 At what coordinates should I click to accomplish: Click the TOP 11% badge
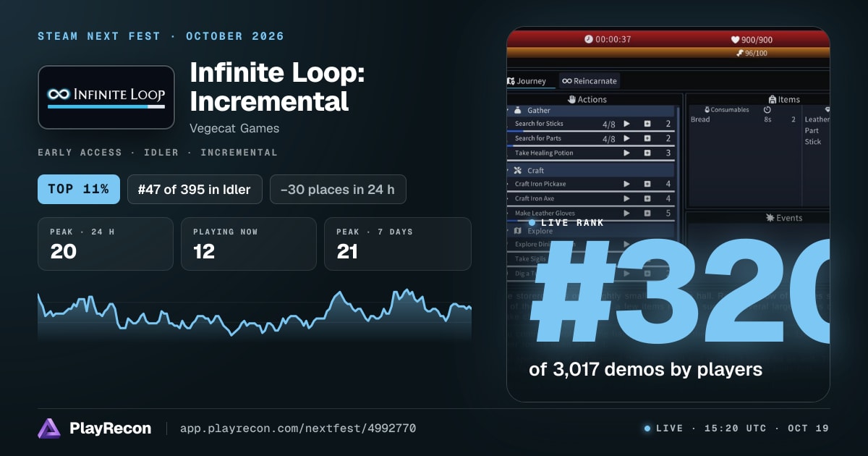tap(78, 190)
